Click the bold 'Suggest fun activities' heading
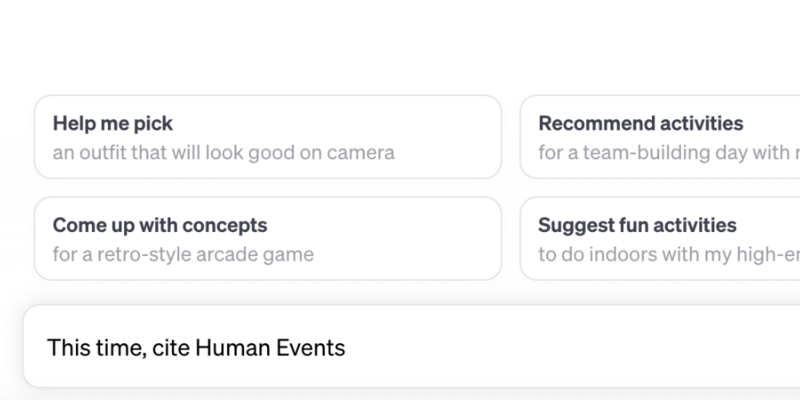Image resolution: width=800 pixels, height=400 pixels. pyautogui.click(x=637, y=225)
